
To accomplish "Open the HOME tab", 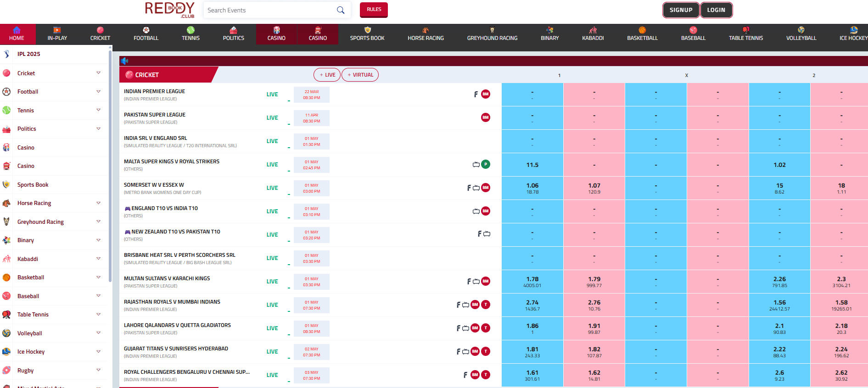I will [x=17, y=34].
